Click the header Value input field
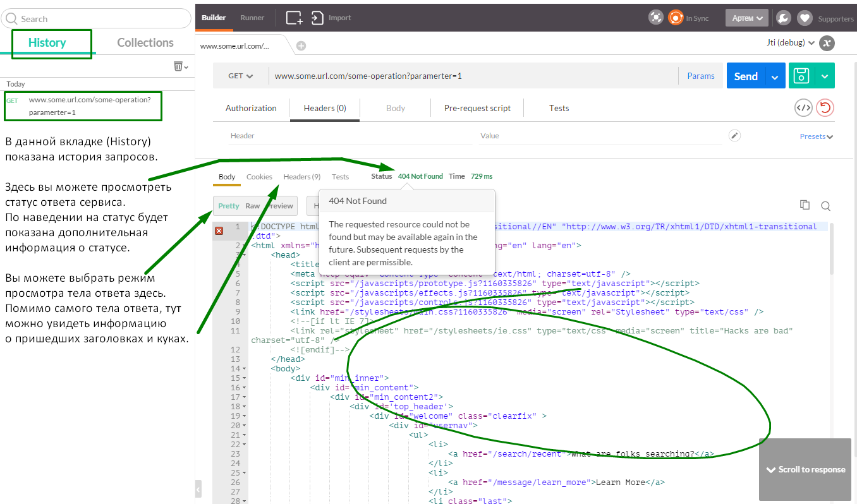The width and height of the screenshot is (857, 504). click(x=602, y=136)
